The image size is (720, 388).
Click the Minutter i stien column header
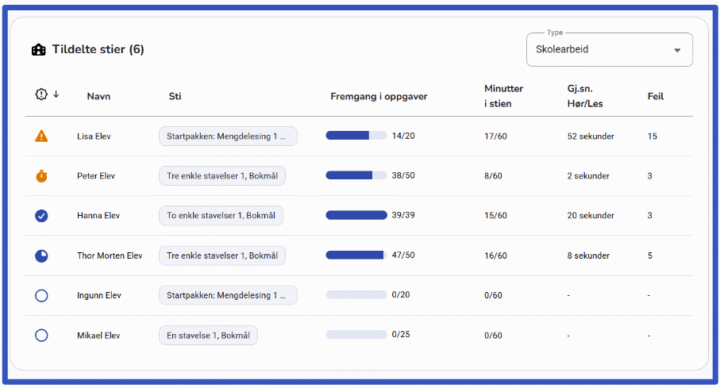(504, 96)
